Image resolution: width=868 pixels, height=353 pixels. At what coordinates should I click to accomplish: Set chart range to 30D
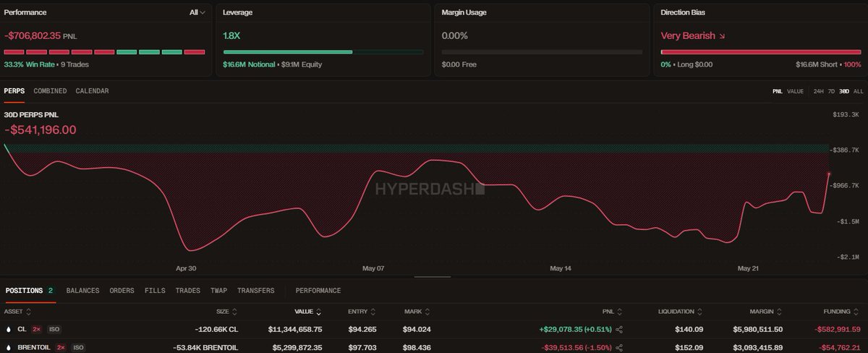844,91
